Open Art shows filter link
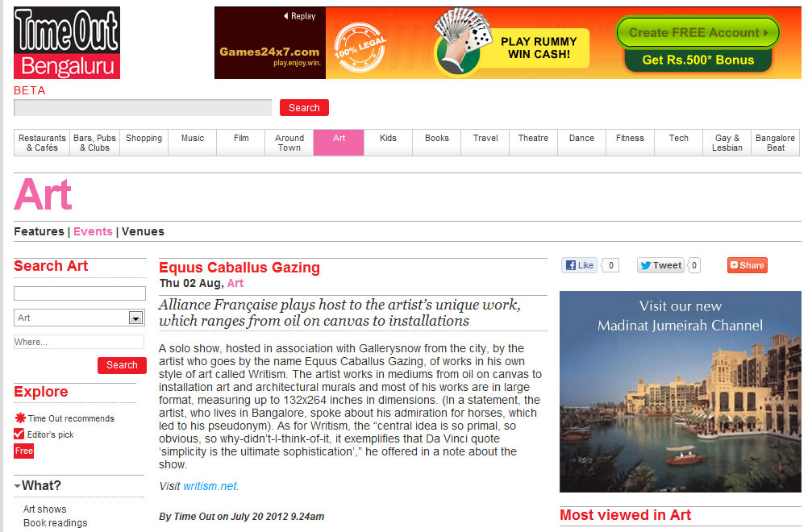 [45, 509]
